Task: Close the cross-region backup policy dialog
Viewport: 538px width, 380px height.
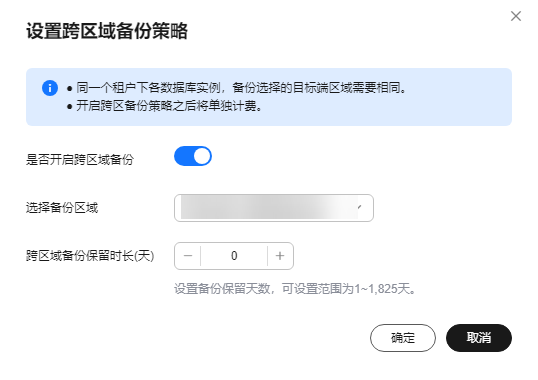Action: [x=516, y=16]
